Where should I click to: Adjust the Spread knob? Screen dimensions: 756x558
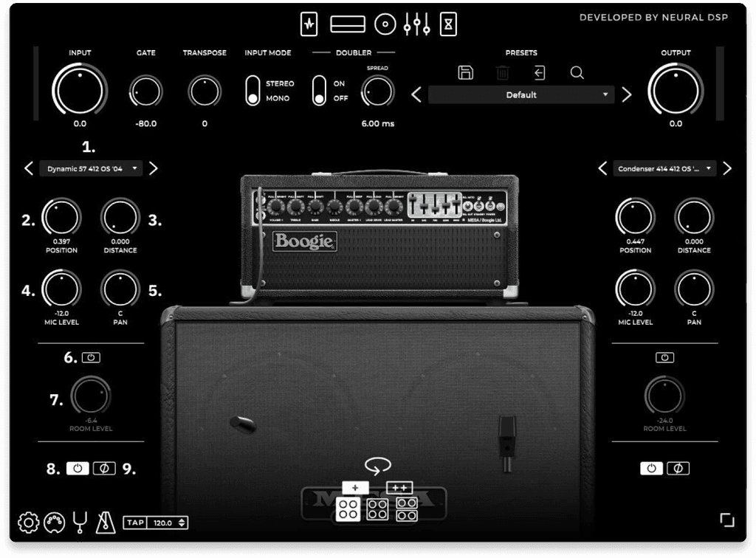377,92
